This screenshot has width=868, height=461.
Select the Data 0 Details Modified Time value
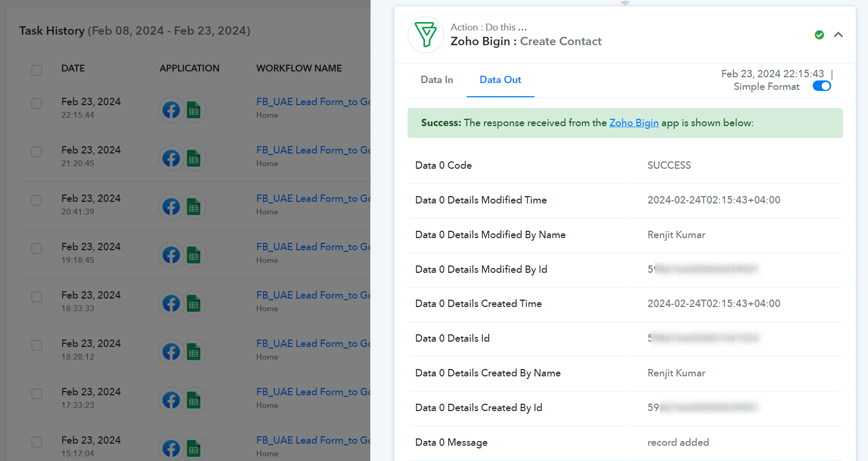(x=714, y=200)
